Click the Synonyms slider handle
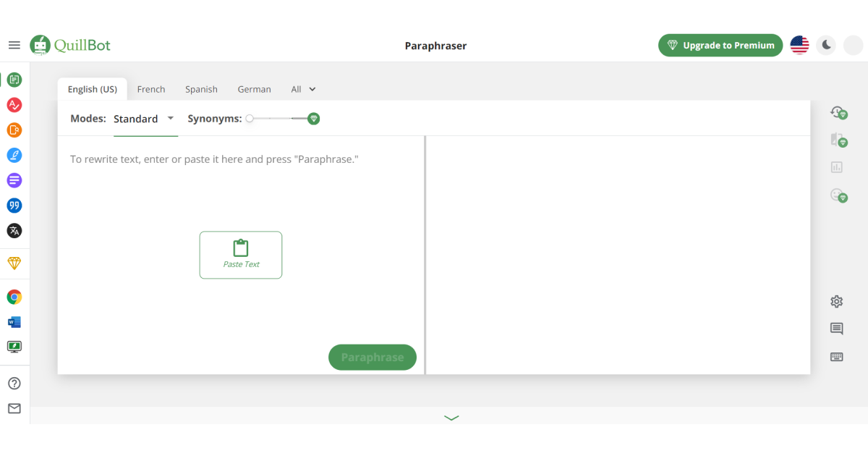Screen dimensions: 868x456 click(250, 119)
